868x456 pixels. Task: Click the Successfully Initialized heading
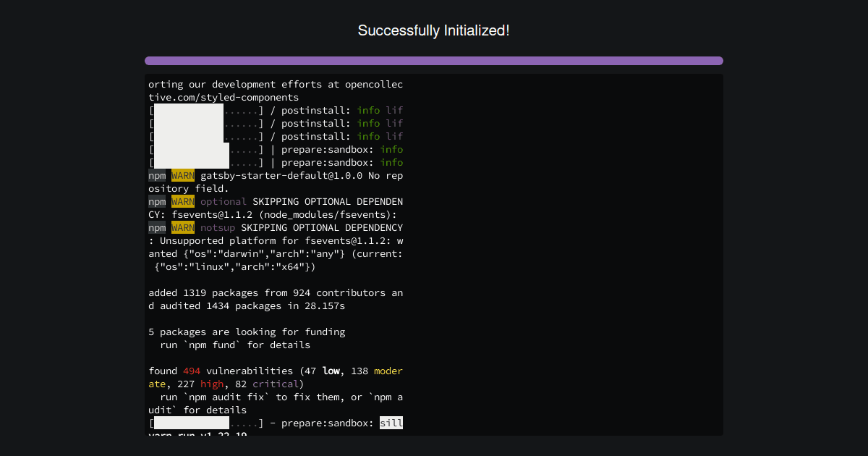click(434, 30)
